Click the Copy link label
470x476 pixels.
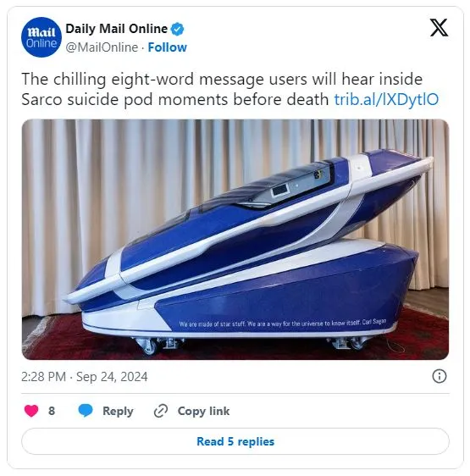pyautogui.click(x=203, y=411)
